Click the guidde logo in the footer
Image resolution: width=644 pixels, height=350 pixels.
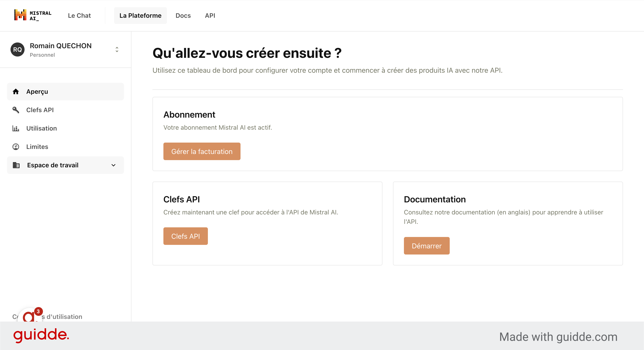[x=41, y=336]
